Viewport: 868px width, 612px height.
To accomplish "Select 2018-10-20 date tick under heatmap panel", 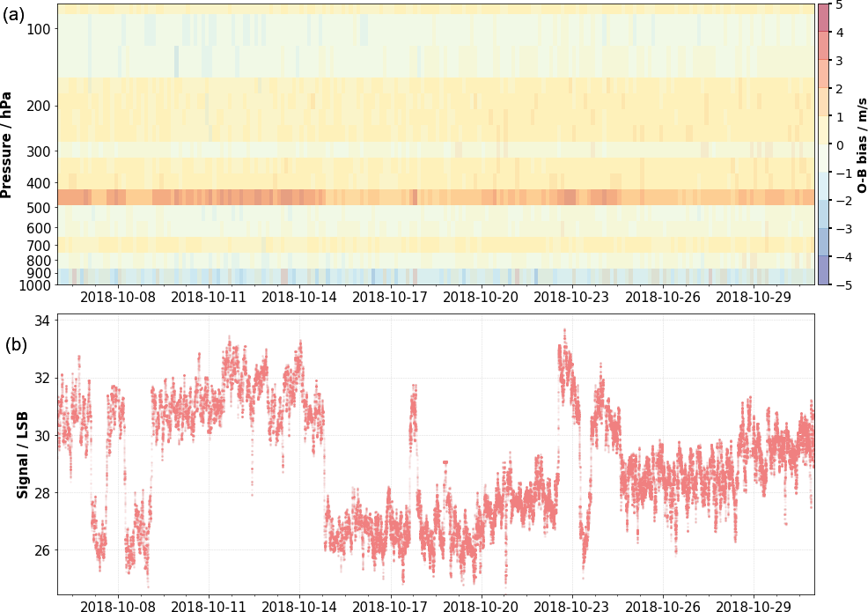I will (480, 297).
